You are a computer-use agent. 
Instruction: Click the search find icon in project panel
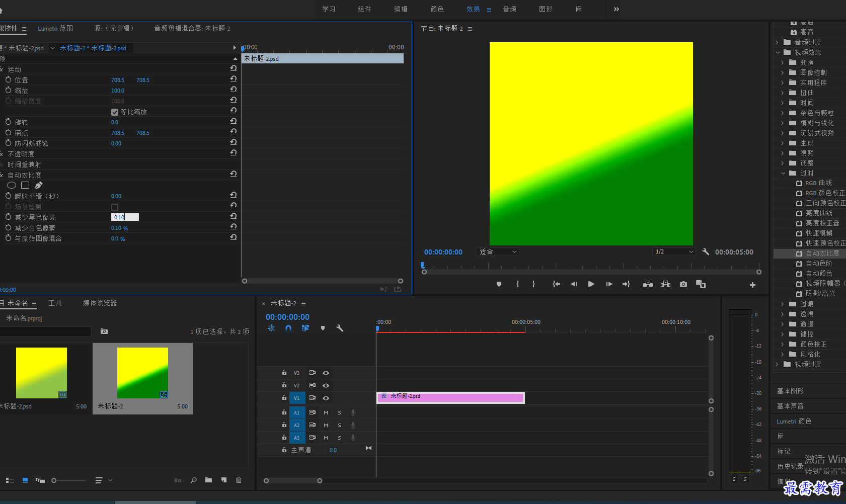(194, 480)
